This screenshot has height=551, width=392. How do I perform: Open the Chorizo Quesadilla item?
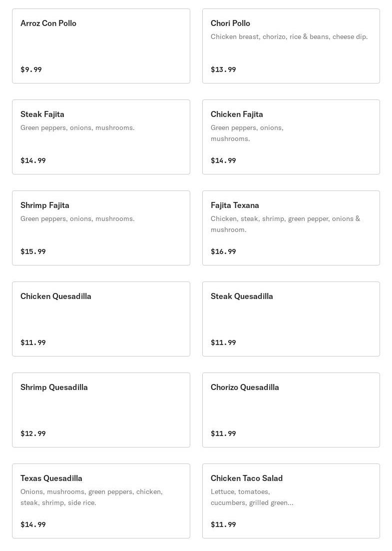(291, 410)
